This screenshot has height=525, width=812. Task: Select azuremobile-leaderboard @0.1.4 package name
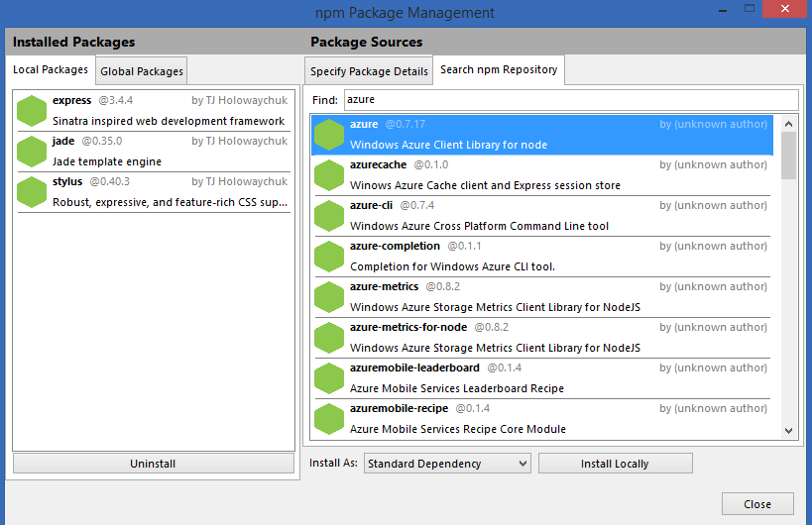(414, 367)
